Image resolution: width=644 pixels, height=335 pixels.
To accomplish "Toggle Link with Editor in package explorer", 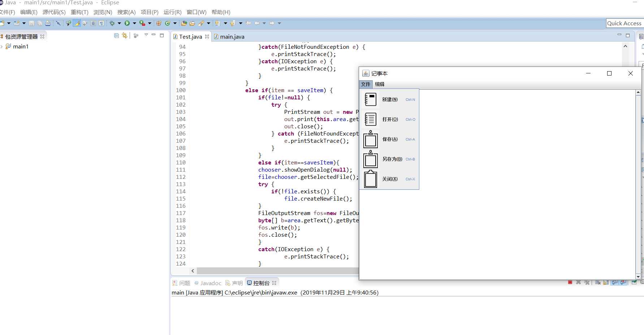I will tap(125, 35).
